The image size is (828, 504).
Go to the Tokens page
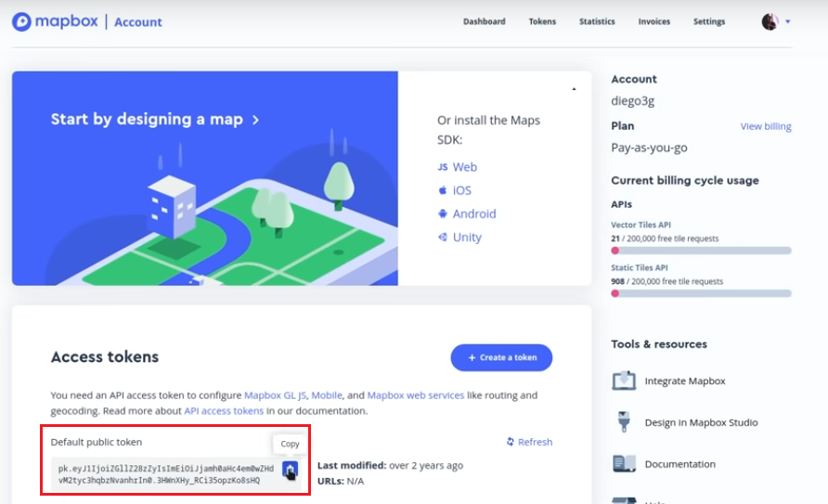[x=542, y=21]
